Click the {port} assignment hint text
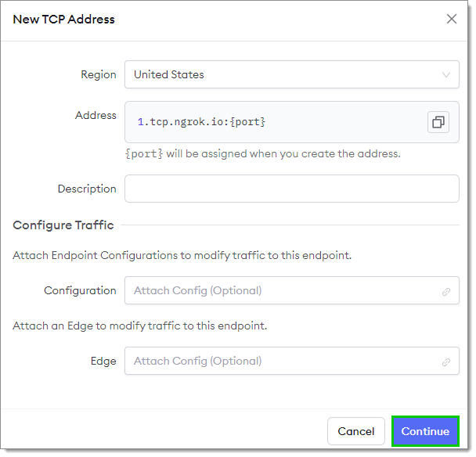 (x=263, y=154)
